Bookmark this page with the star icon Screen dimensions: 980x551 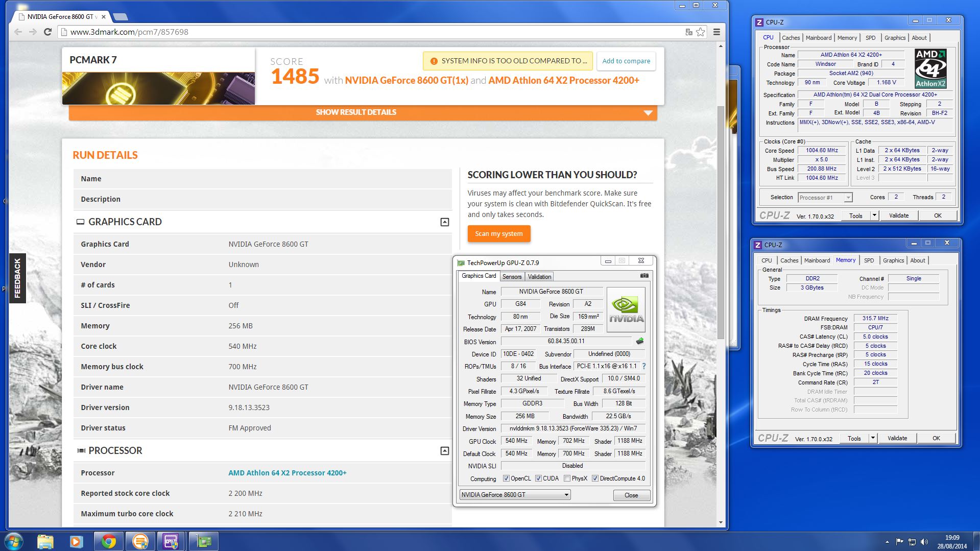(701, 32)
